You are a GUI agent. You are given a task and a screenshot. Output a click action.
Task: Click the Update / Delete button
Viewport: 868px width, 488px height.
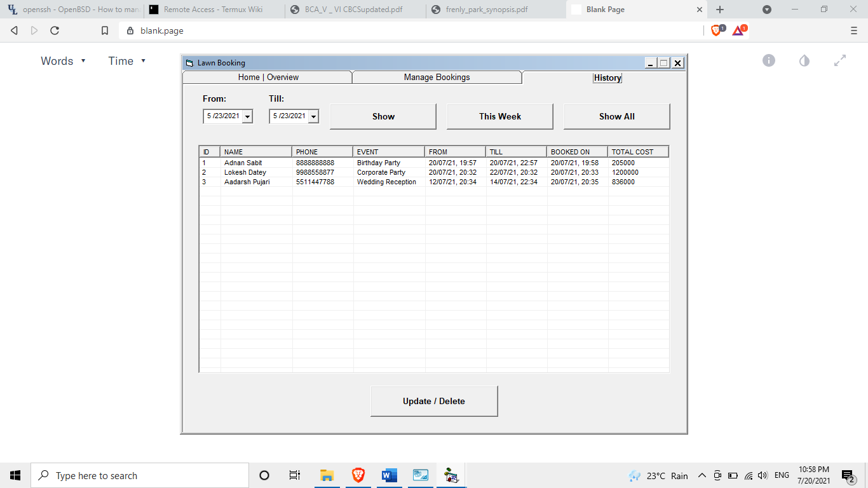click(x=434, y=401)
